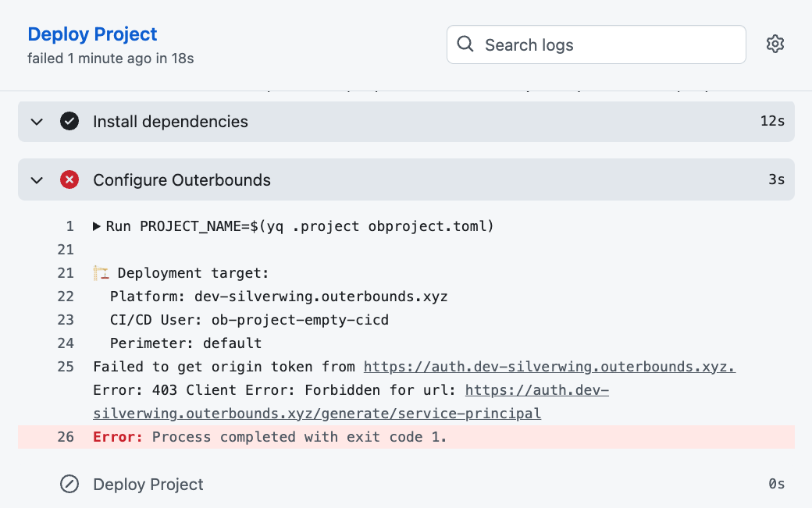Click the green check icon for Install dependencies

click(x=69, y=121)
